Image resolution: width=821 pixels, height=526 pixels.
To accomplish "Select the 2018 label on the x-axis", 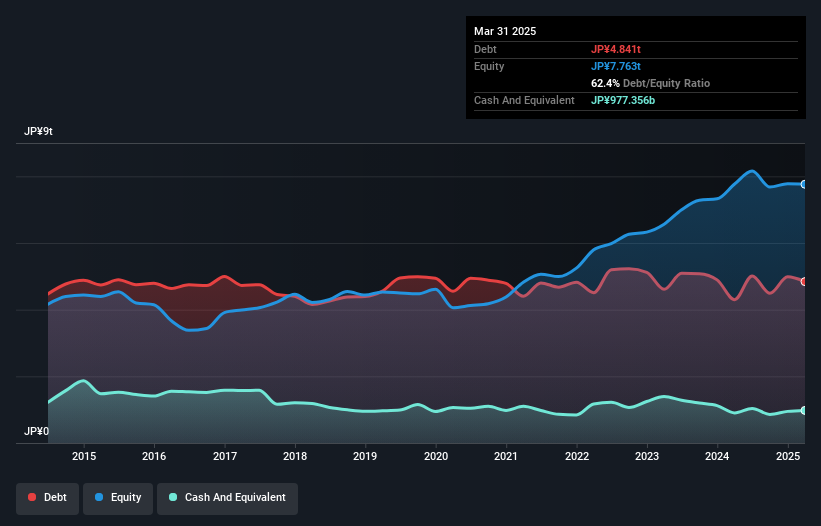I will (295, 456).
